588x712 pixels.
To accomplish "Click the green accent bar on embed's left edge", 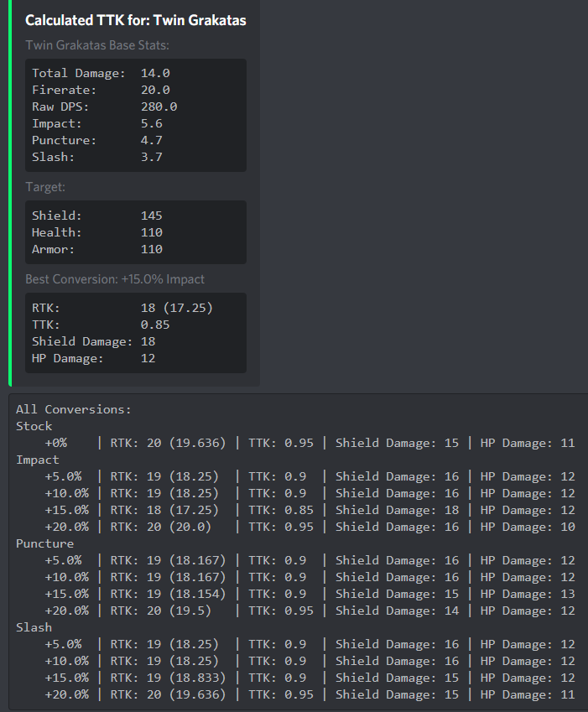I will tap(9, 193).
